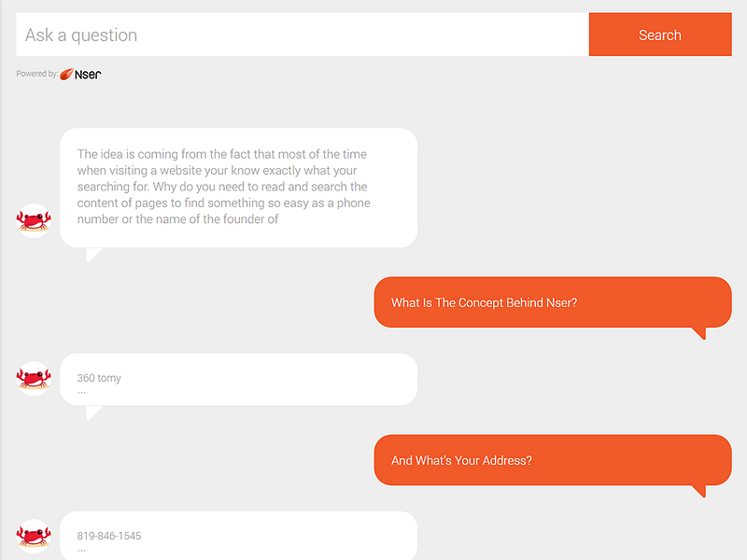The width and height of the screenshot is (747, 560).
Task: Expand the ellipsis under 819-846-1545
Action: pyautogui.click(x=81, y=550)
